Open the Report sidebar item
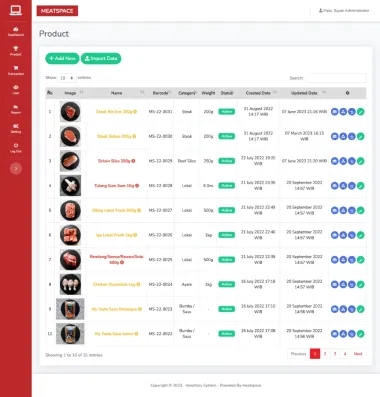The width and height of the screenshot is (380, 397). tap(16, 109)
